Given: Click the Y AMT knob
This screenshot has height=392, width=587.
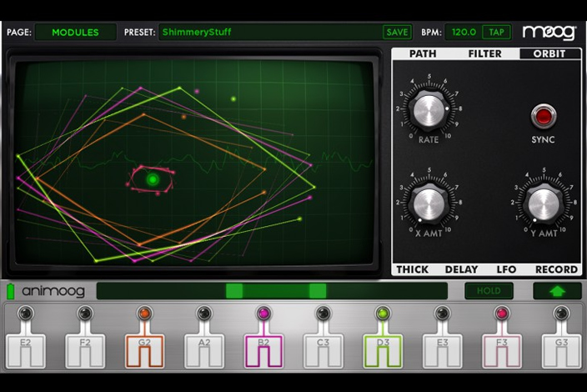Looking at the screenshot, I should pos(543,204).
